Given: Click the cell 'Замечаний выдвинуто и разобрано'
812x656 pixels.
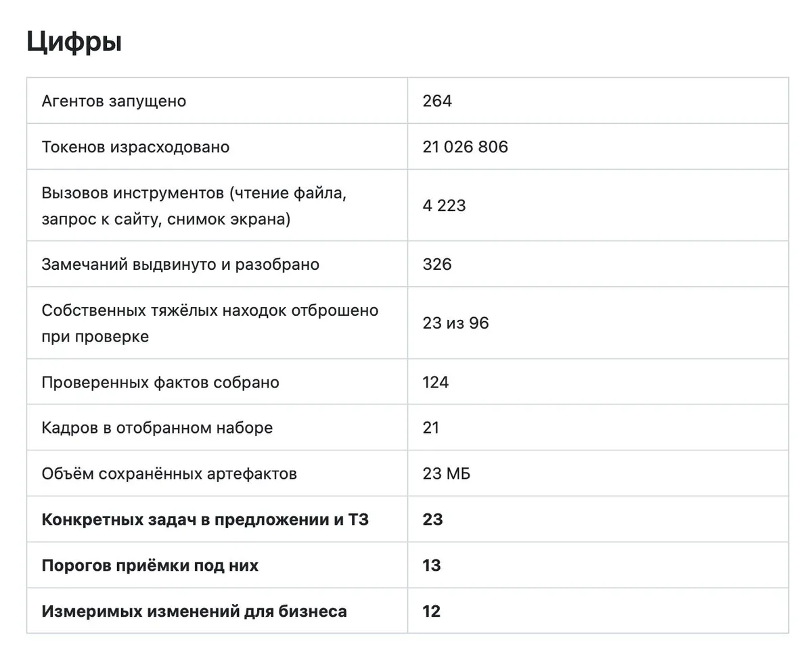Looking at the screenshot, I should 217,264.
